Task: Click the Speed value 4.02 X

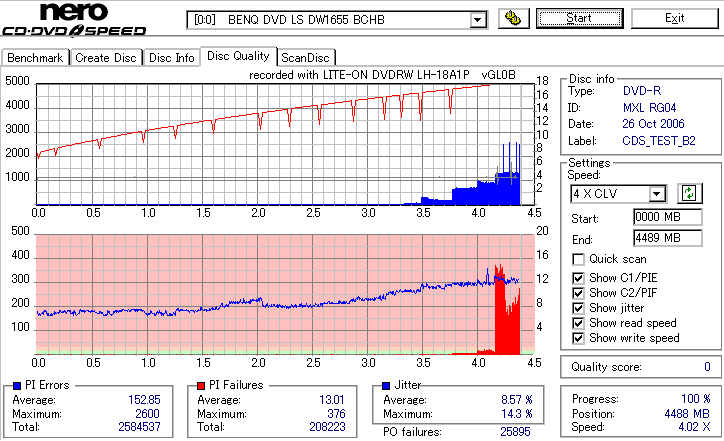Action: (694, 427)
